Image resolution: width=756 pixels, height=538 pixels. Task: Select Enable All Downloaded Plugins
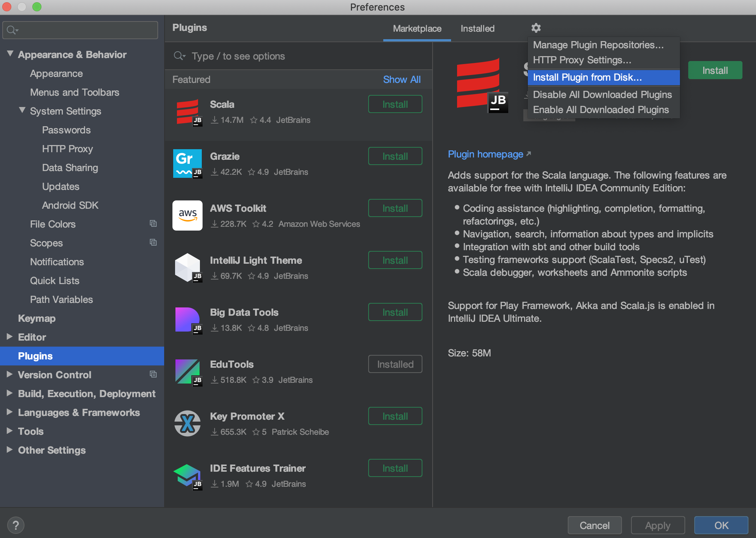604,110
